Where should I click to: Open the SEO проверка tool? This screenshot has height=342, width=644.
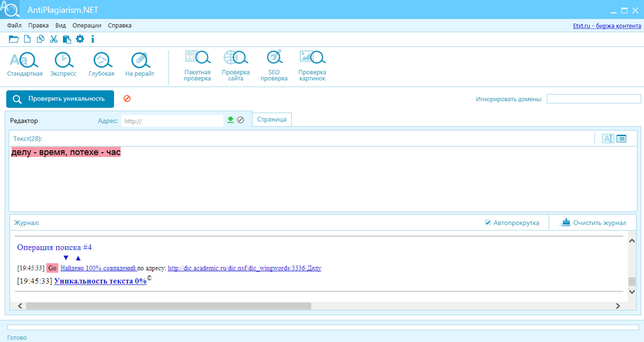(x=274, y=65)
